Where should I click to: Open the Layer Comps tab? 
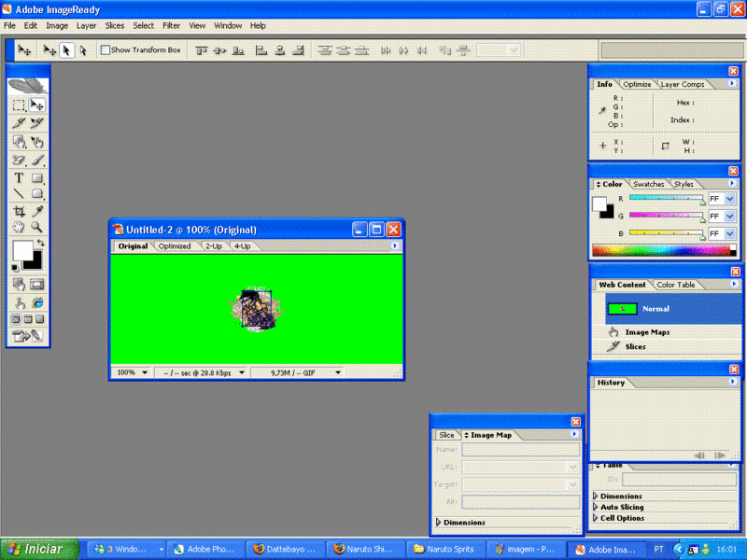coord(683,84)
